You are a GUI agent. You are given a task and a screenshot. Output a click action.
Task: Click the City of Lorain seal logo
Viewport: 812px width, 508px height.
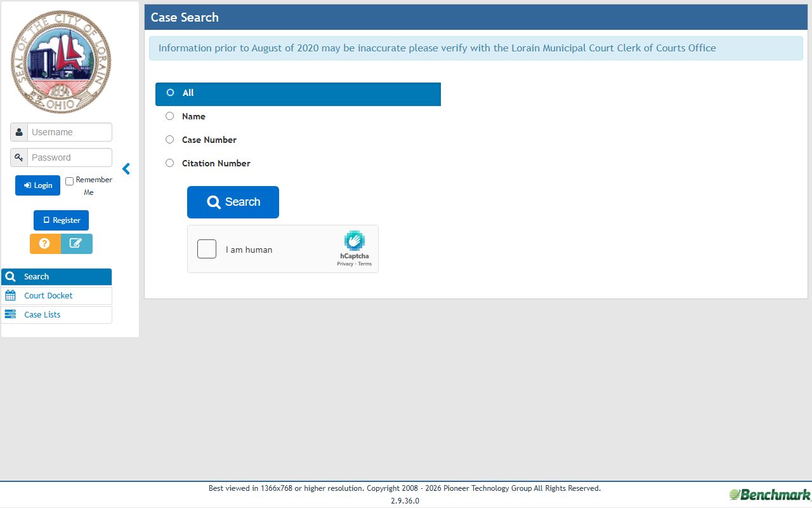pyautogui.click(x=61, y=62)
